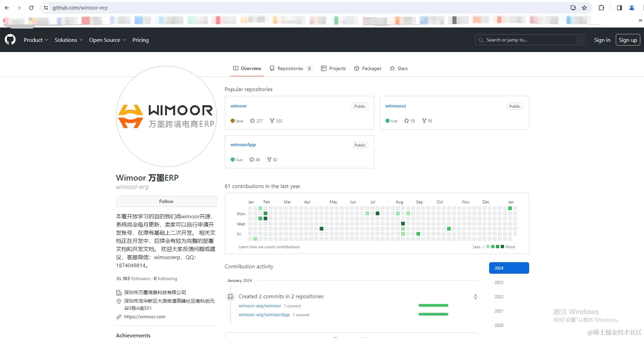Click the fork icon on wimoorui card
This screenshot has width=644, height=338.
point(424,121)
